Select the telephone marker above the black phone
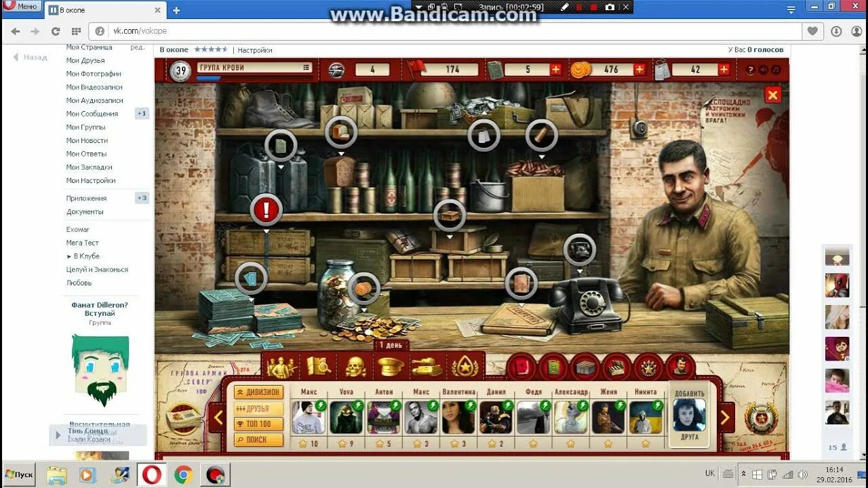Viewport: 868px width, 488px height. 580,249
